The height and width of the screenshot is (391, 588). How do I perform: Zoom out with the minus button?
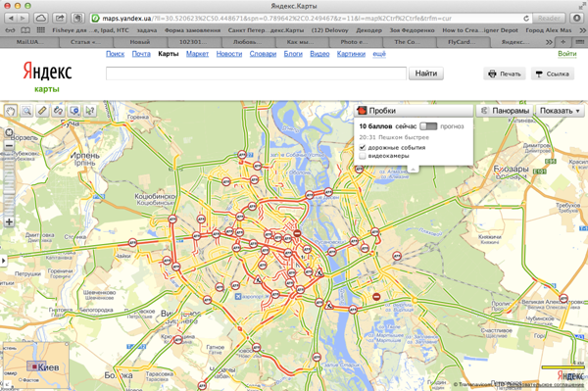9,145
